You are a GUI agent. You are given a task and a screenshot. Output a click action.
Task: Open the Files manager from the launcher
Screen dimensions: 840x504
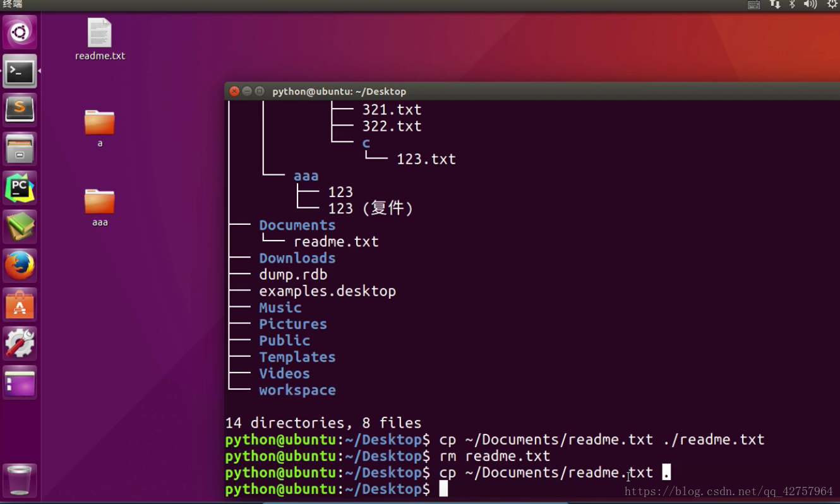[20, 149]
